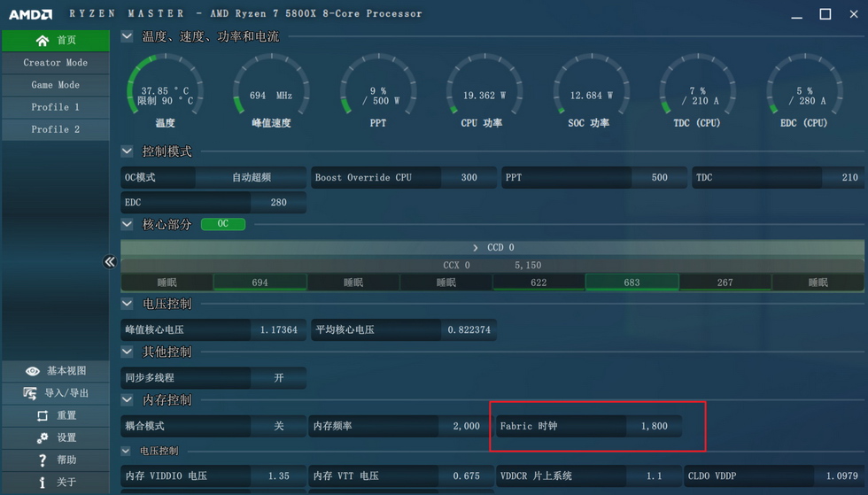Open the 首页 home tab
This screenshot has width=868, height=495.
click(x=56, y=41)
